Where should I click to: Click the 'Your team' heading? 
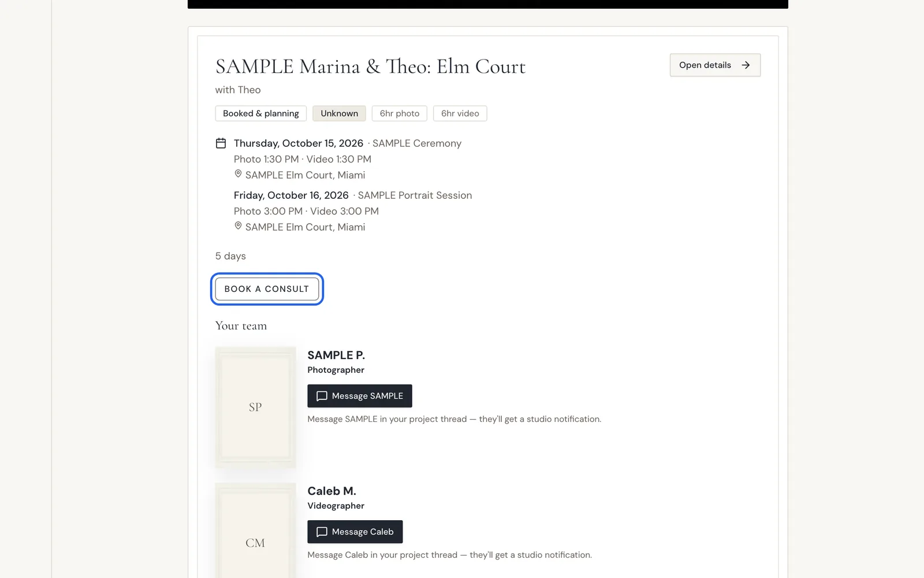(241, 326)
